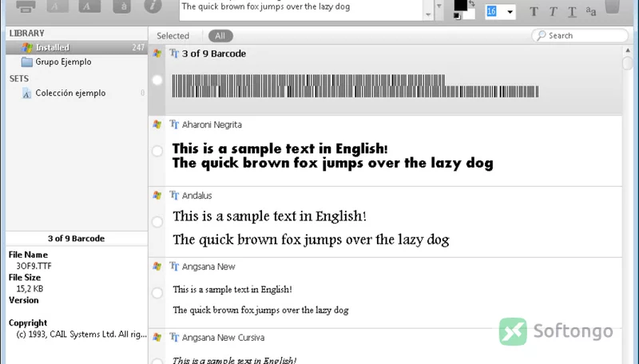Click into the Search field
This screenshot has height=364, width=639.
coord(580,35)
